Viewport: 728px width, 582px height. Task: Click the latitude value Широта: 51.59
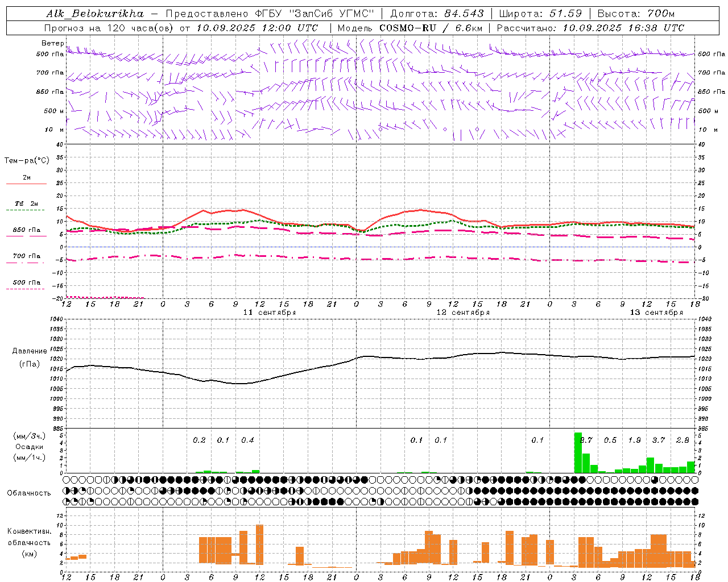tap(540, 14)
